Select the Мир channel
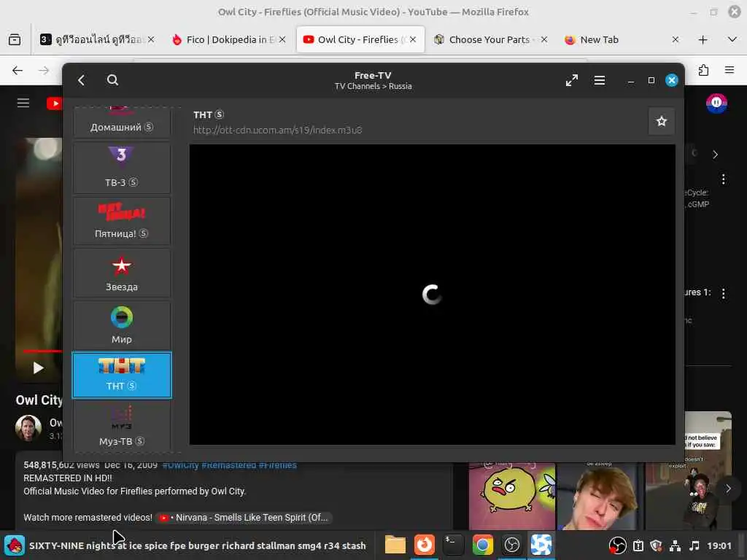This screenshot has width=747, height=560. click(x=122, y=326)
